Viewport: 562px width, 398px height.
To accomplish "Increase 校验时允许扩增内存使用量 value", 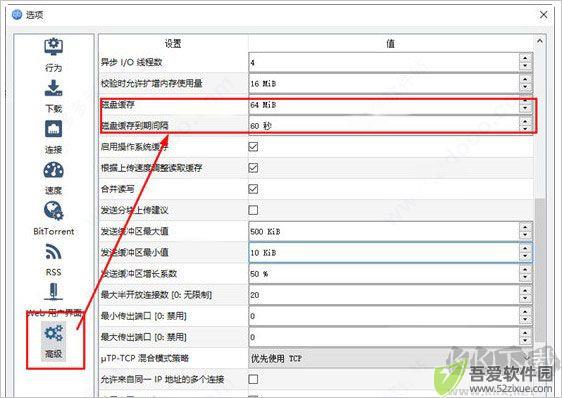I will 525,79.
